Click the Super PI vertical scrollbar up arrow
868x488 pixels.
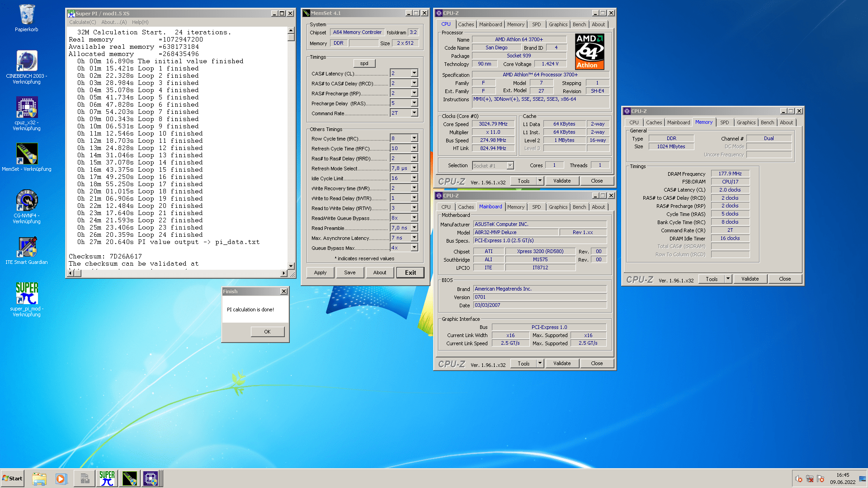[291, 30]
